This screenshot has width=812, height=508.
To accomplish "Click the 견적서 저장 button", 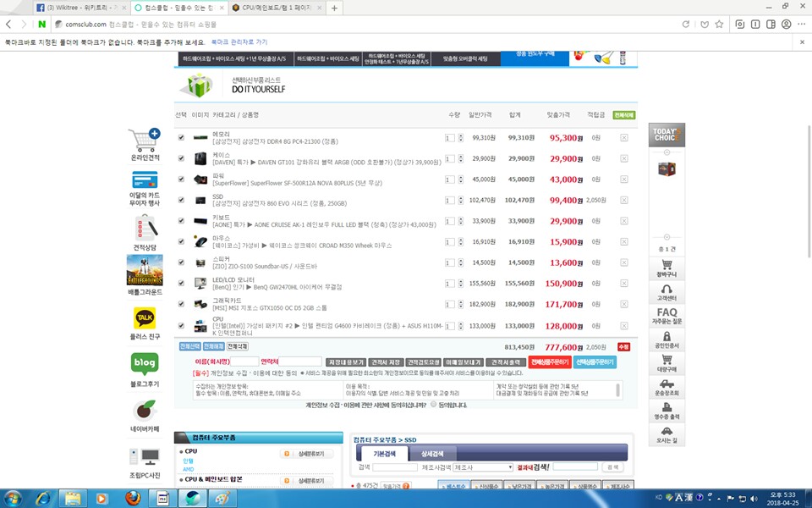I will tap(386, 362).
